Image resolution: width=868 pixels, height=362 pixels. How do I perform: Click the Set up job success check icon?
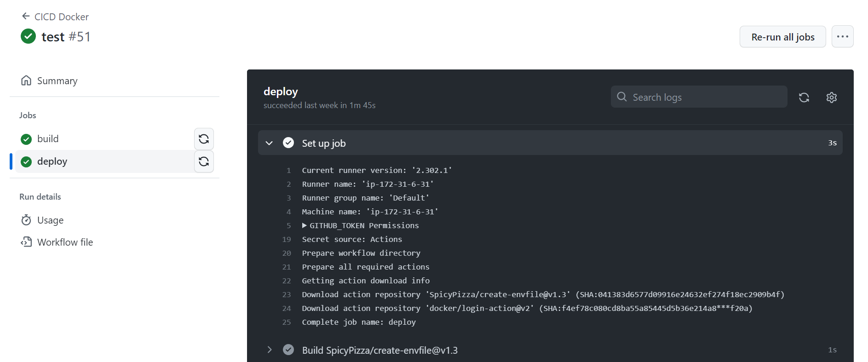(288, 143)
